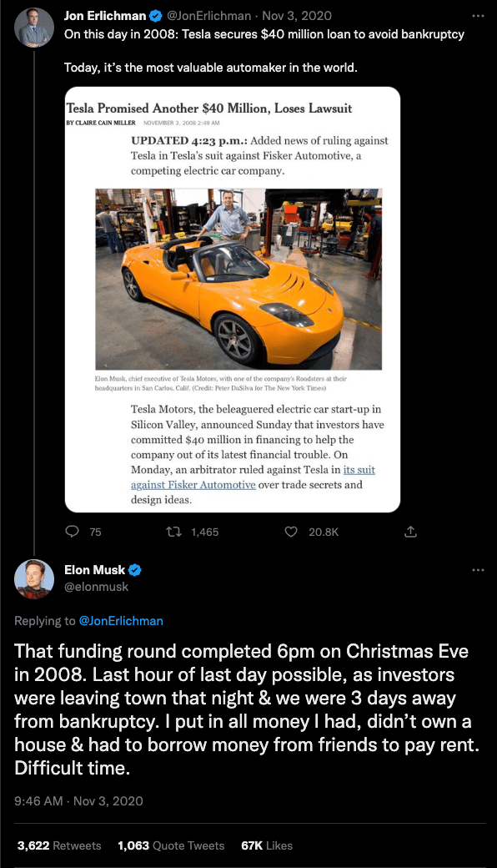The width and height of the screenshot is (497, 868).
Task: Click the 9:46 AM timestamp on Elon's reply
Action: 38,800
